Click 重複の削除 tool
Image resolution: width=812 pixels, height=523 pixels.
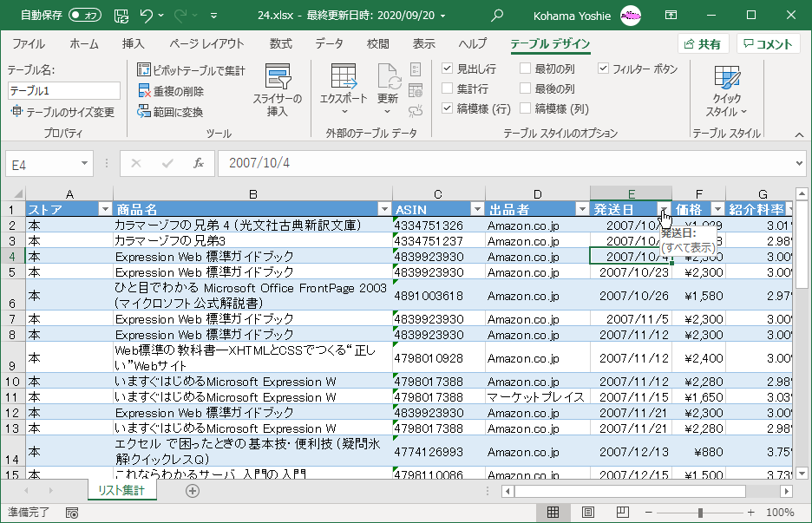coord(172,91)
